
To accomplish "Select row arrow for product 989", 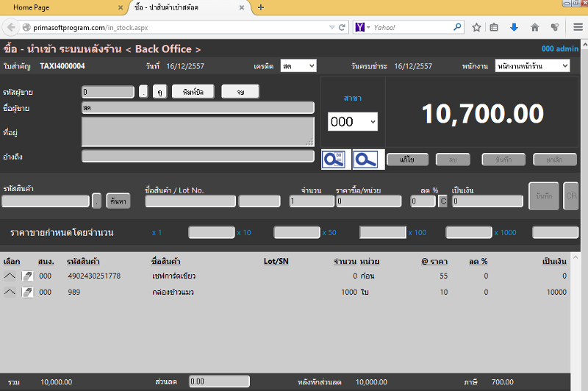I will coord(10,292).
